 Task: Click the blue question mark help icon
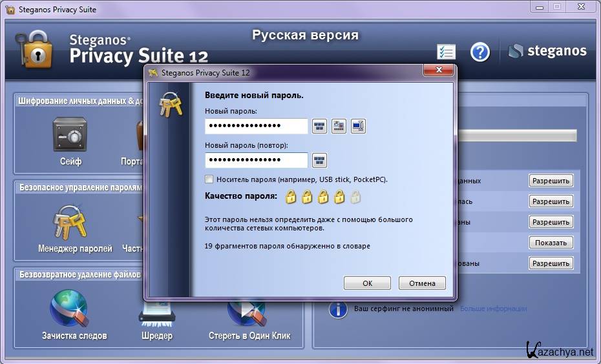[480, 52]
